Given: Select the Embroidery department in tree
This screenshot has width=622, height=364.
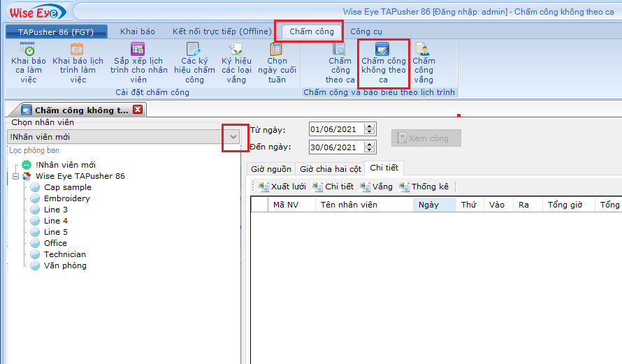Looking at the screenshot, I should click(66, 198).
